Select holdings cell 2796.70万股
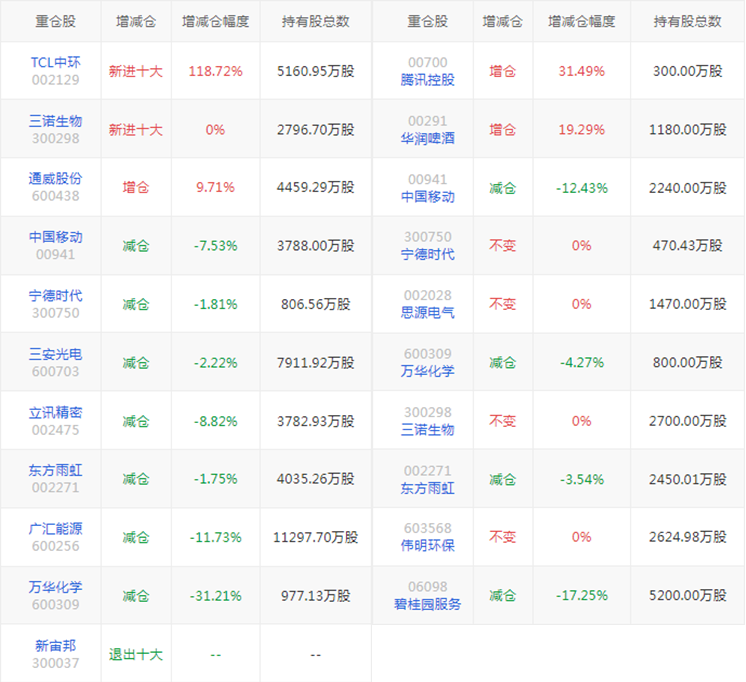The width and height of the screenshot is (746, 682). pyautogui.click(x=316, y=130)
